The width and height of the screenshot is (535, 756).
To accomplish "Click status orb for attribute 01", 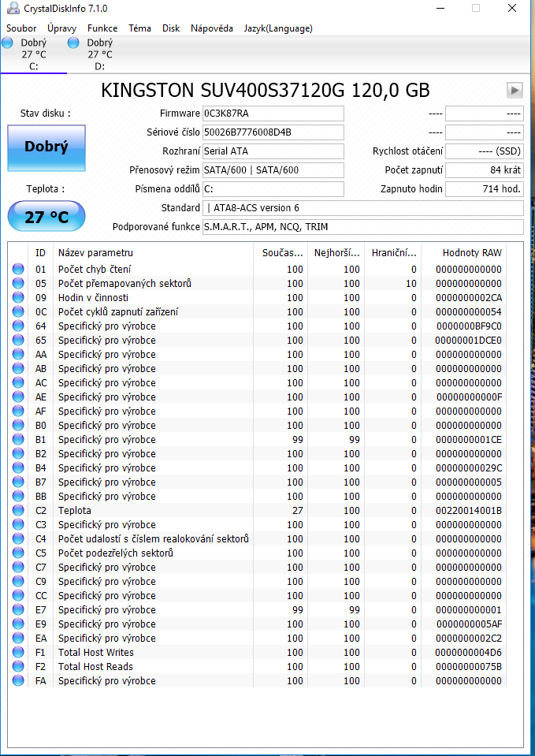I will 18,269.
